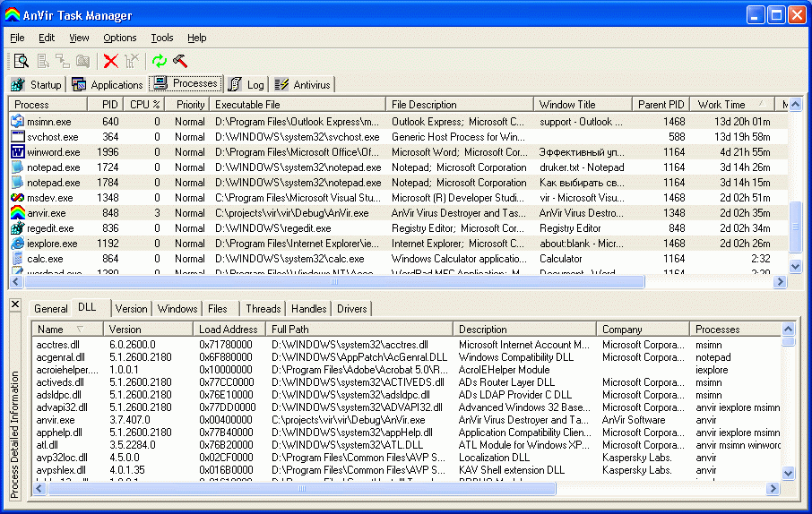Click the grayed kill-tree icon beside red X

(132, 61)
